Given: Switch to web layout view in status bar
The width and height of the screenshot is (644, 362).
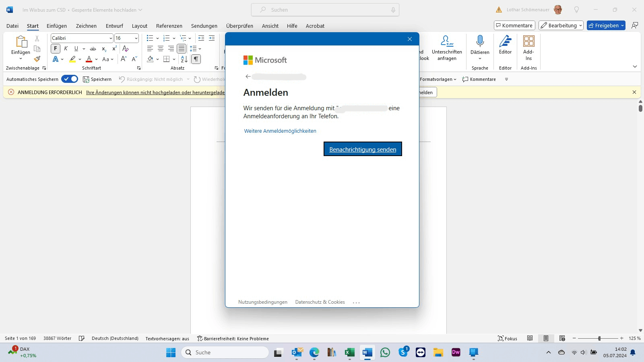Looking at the screenshot, I should (562, 338).
